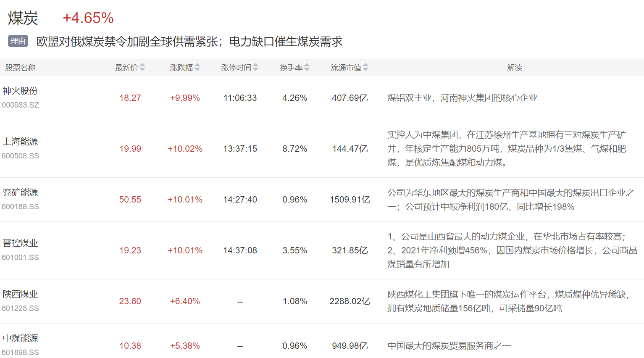Image resolution: width=644 pixels, height=358 pixels.
Task: Open 陕西煤业 stock page
Action: tap(20, 294)
